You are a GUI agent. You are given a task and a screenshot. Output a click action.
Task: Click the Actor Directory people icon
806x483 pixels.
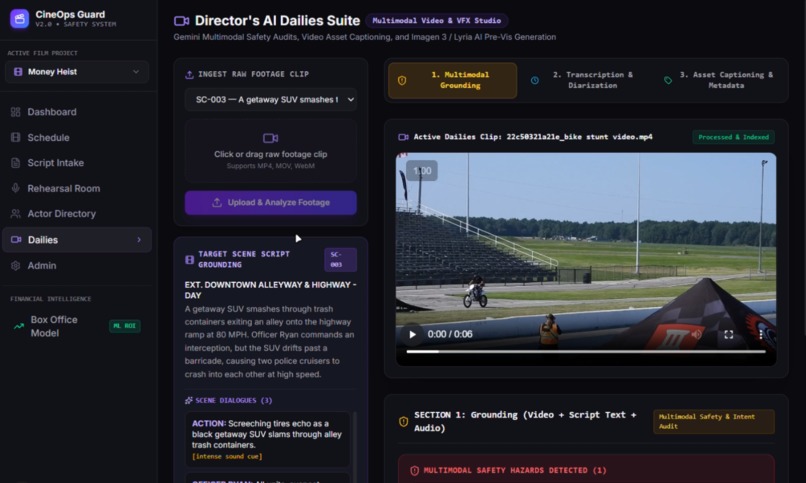tap(15, 214)
